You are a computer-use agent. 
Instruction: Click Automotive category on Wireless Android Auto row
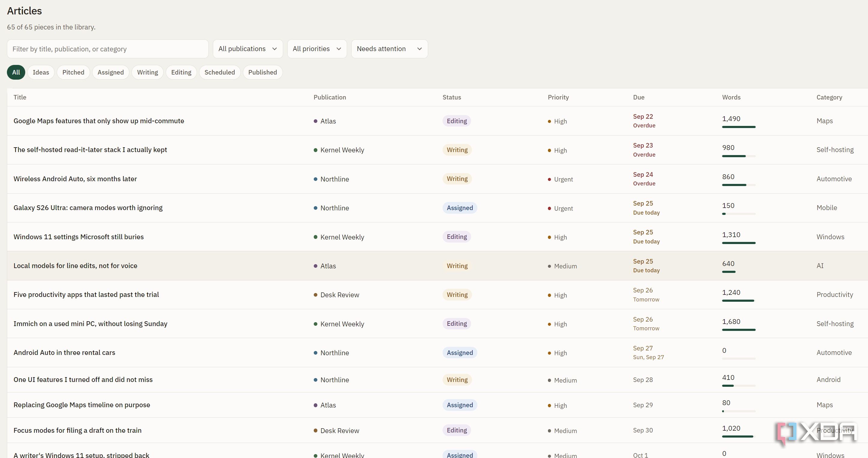click(834, 179)
